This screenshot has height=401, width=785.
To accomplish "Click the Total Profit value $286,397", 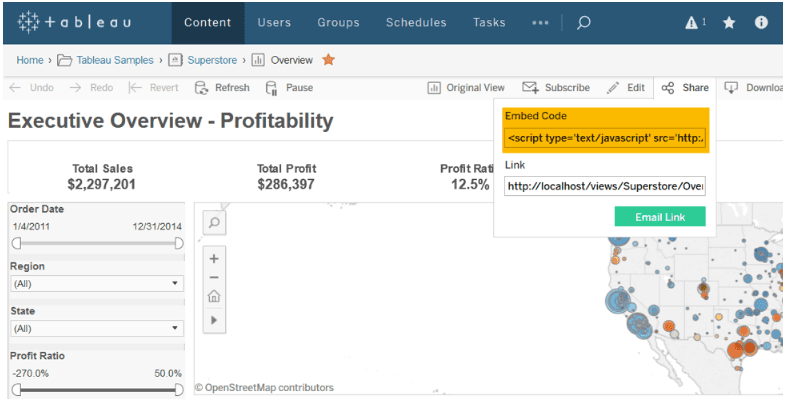I will point(286,184).
